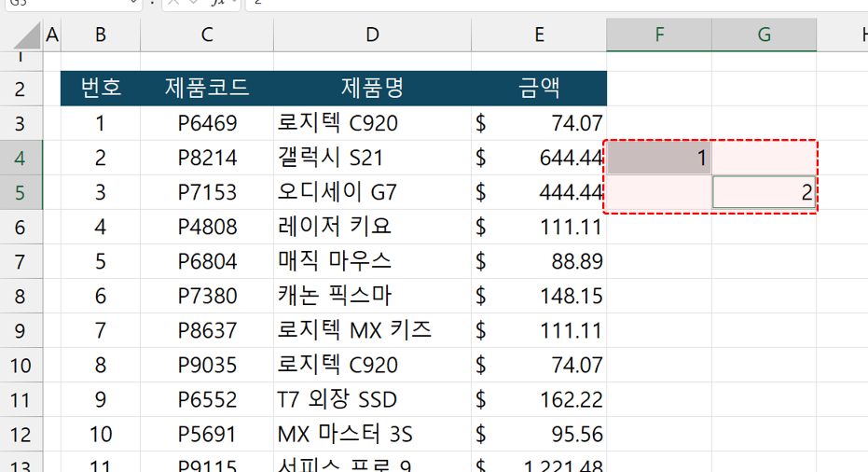
Task: Click the 제품코드 header cell
Action: click(206, 89)
